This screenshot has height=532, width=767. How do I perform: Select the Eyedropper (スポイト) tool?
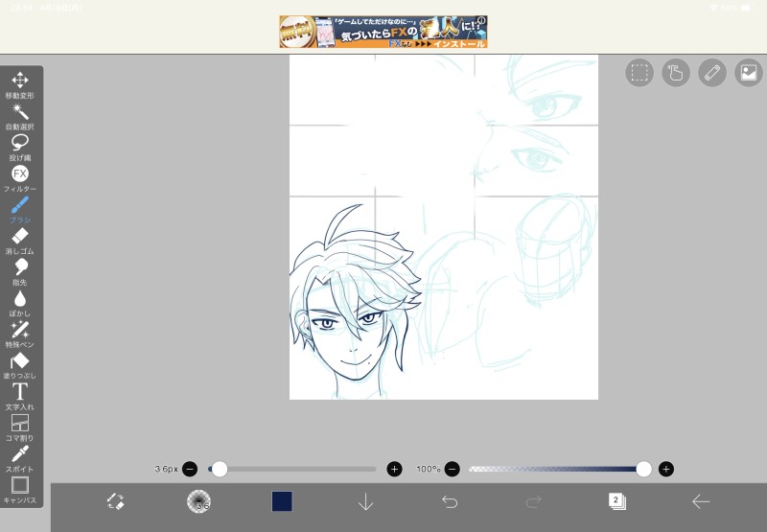pos(20,459)
